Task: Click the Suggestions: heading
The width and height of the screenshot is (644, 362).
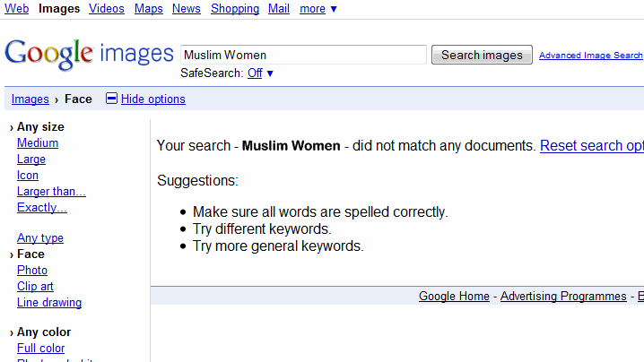Action: tap(197, 180)
